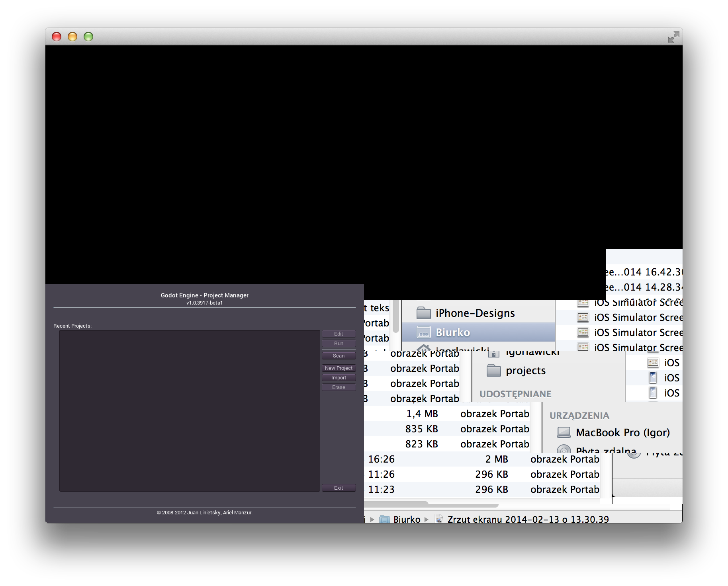Screen dimensions: 728x586
Task: Click the Biurko folder icon in path bar
Action: pyautogui.click(x=384, y=519)
